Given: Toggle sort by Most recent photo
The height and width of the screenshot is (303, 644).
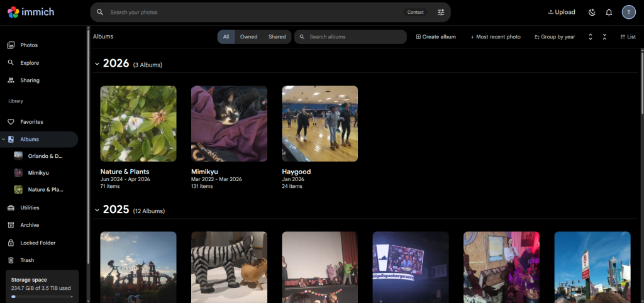Looking at the screenshot, I should click(x=496, y=37).
